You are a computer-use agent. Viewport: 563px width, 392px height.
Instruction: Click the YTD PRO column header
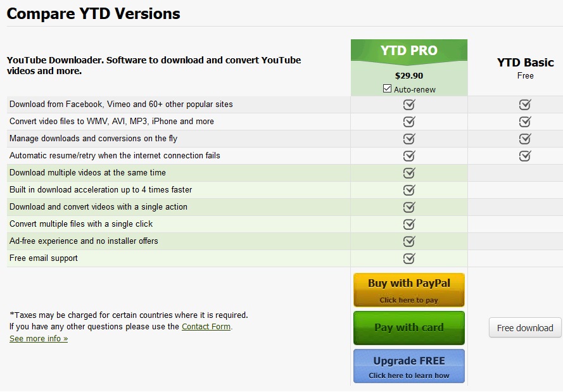tap(408, 49)
